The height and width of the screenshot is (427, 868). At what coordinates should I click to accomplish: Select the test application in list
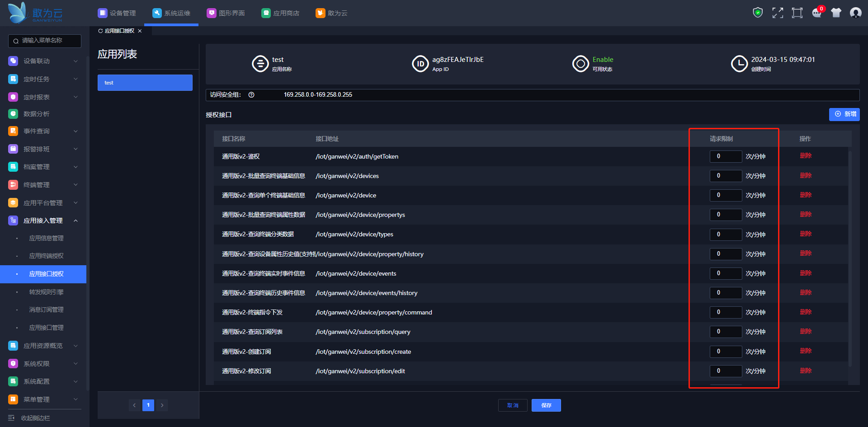click(145, 83)
